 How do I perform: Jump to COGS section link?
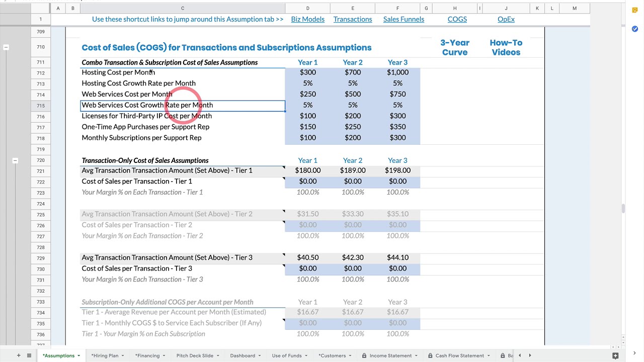pyautogui.click(x=457, y=19)
